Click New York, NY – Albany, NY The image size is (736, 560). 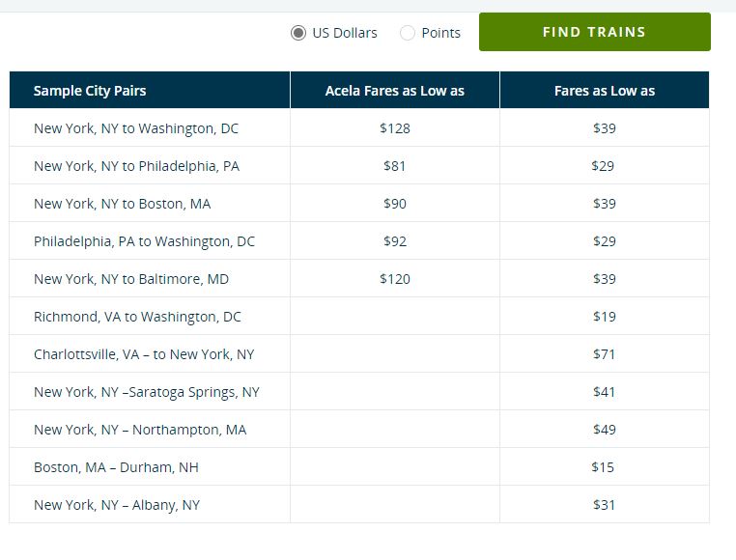tap(117, 505)
